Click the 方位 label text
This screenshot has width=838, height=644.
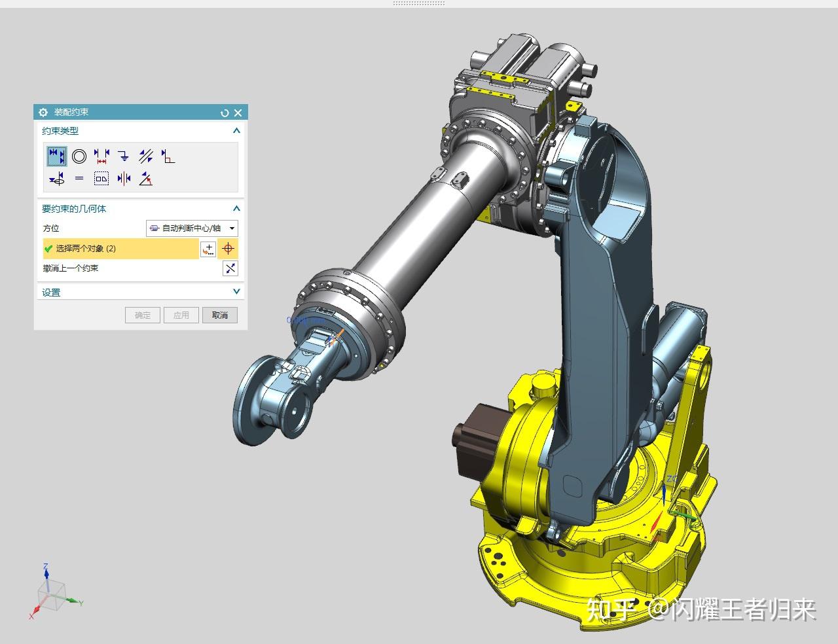point(51,228)
